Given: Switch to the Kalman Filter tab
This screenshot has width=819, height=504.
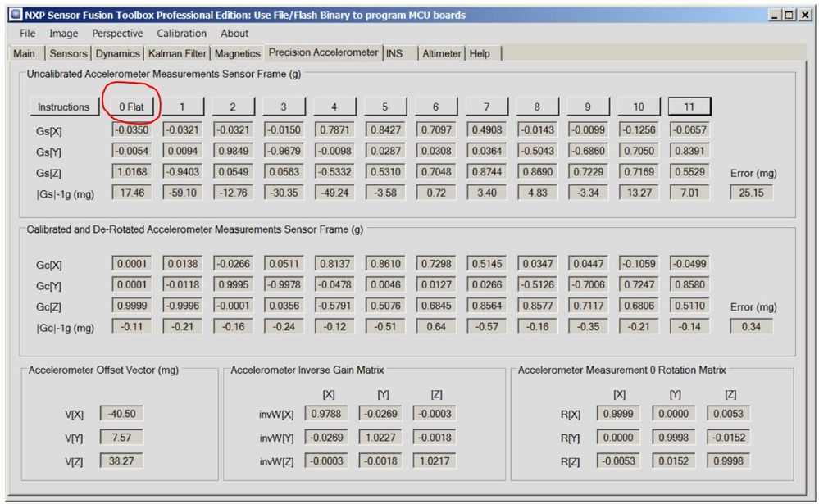Looking at the screenshot, I should click(178, 53).
